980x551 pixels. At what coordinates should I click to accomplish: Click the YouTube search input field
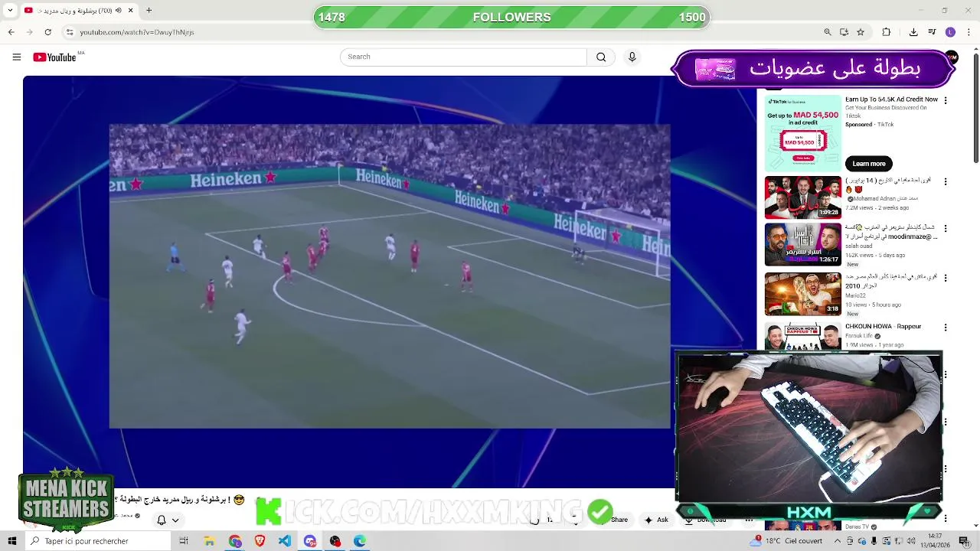(463, 57)
